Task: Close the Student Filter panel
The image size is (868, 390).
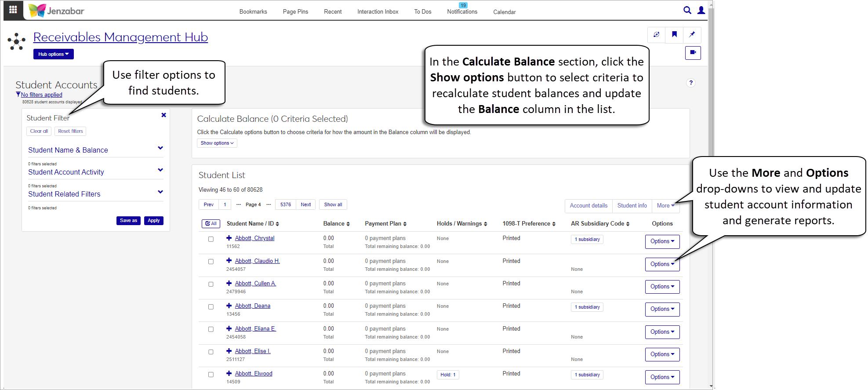Action: (163, 115)
